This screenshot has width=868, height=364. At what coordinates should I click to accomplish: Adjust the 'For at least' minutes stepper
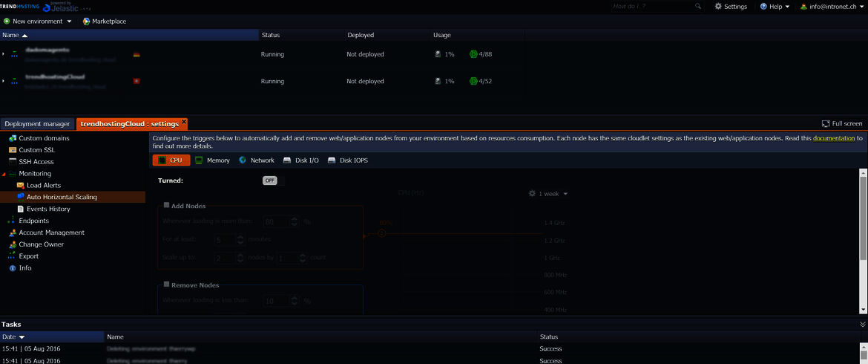tap(240, 240)
